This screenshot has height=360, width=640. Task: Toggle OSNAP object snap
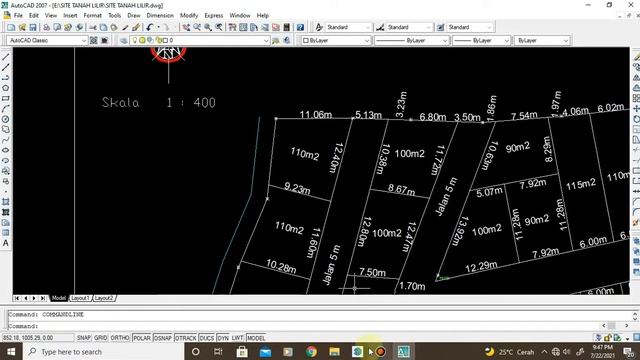(x=163, y=338)
